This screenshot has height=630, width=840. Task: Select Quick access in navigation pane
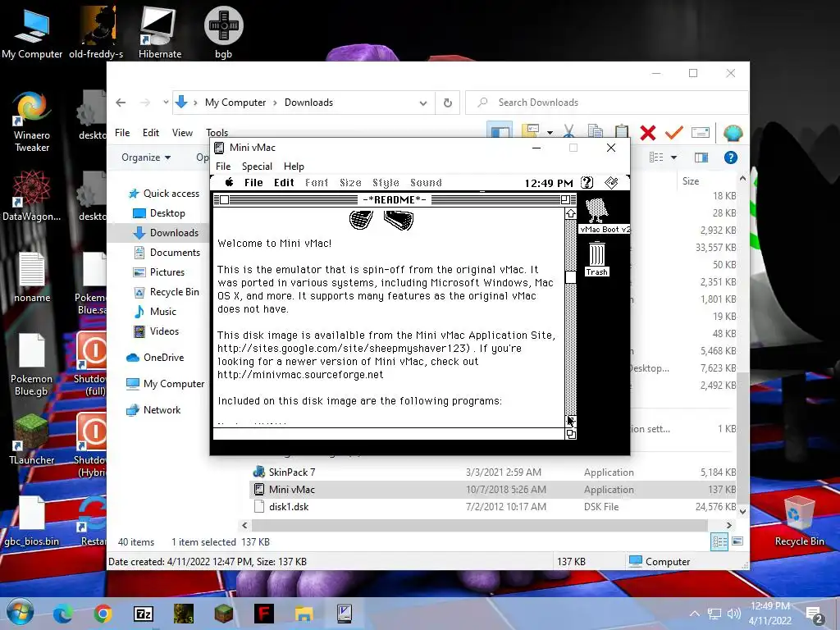(163, 194)
